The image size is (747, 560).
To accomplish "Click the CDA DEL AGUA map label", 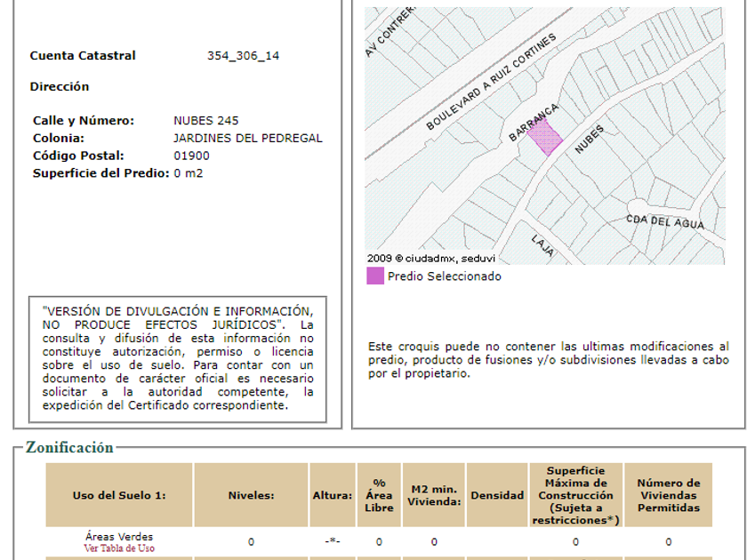I will [665, 222].
